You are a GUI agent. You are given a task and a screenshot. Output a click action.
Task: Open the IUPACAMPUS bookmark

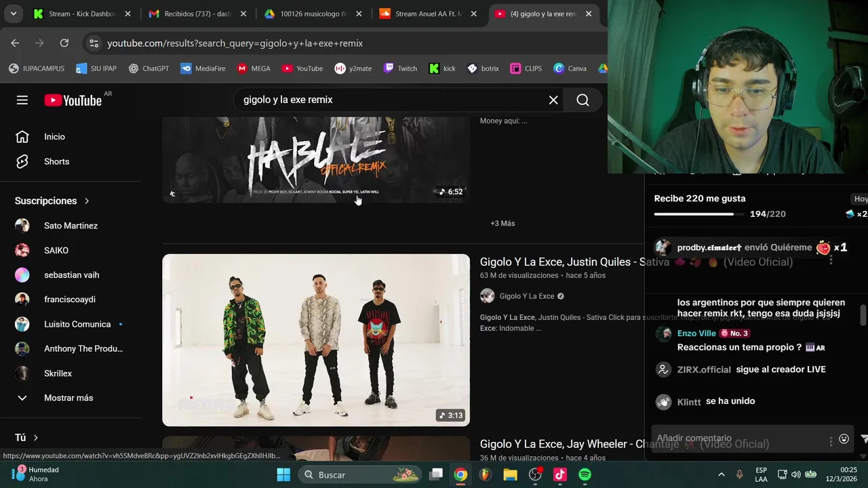tap(37, 68)
